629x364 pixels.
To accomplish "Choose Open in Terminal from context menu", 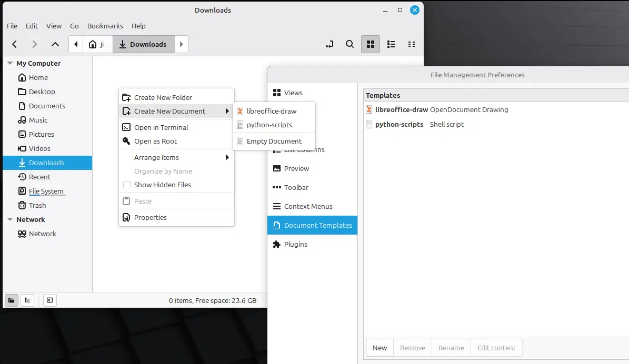I will (x=161, y=127).
